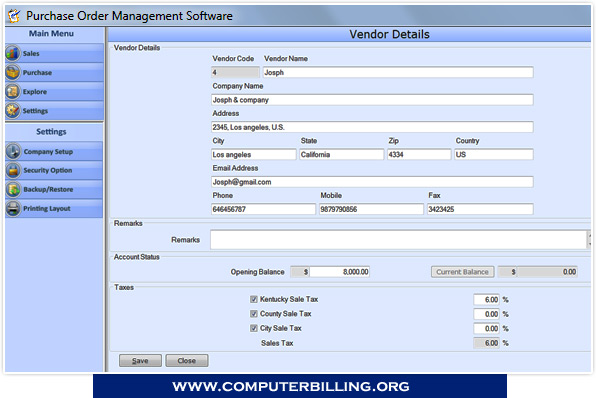Open the Settings menu item
Screen dimensions: 596x398
[x=54, y=111]
